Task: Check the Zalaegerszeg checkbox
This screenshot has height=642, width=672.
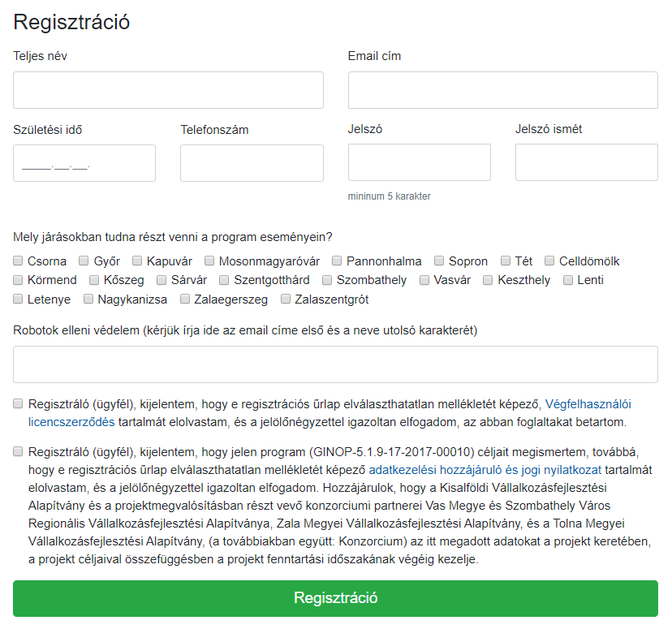Action: (x=186, y=299)
